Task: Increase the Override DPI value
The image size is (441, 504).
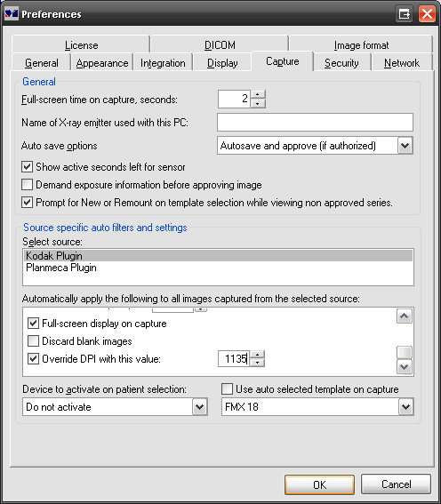Action: click(x=258, y=354)
